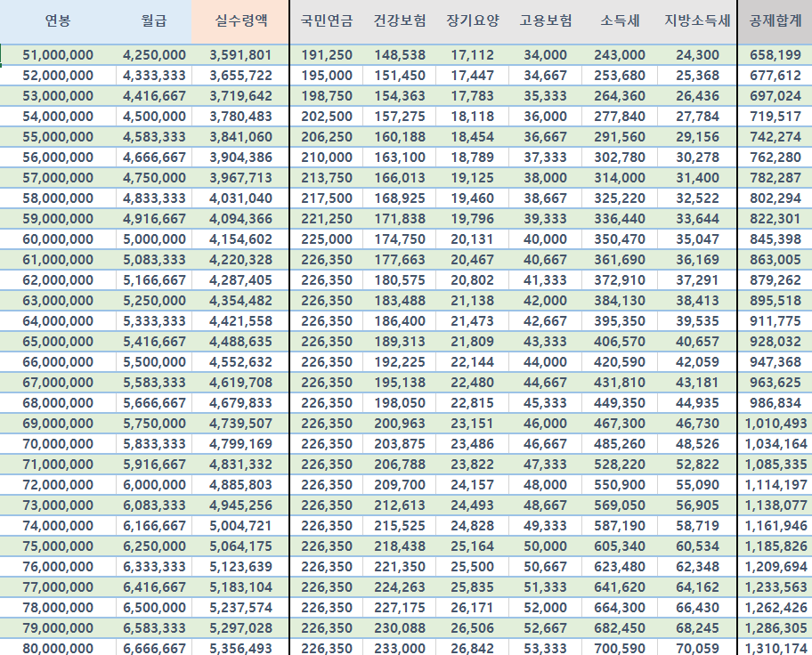Image resolution: width=812 pixels, height=655 pixels.
Task: Select local income tax cell 24,300
Action: click(x=697, y=55)
